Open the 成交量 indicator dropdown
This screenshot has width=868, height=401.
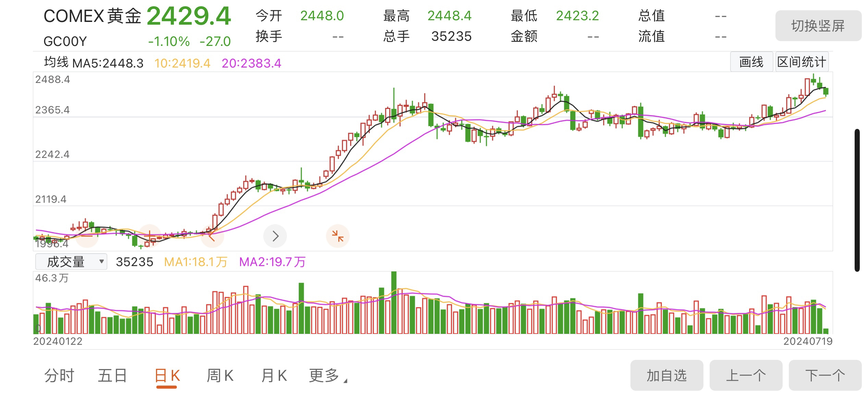click(x=71, y=262)
